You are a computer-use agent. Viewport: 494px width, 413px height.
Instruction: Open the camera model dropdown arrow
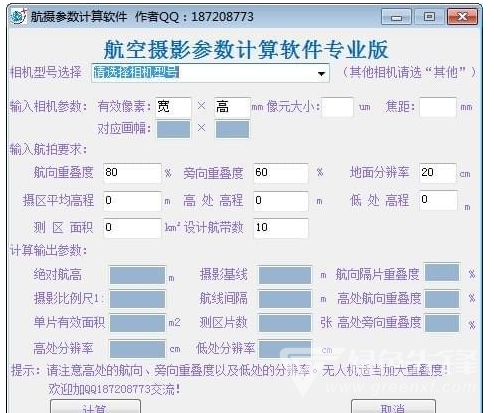pyautogui.click(x=321, y=73)
